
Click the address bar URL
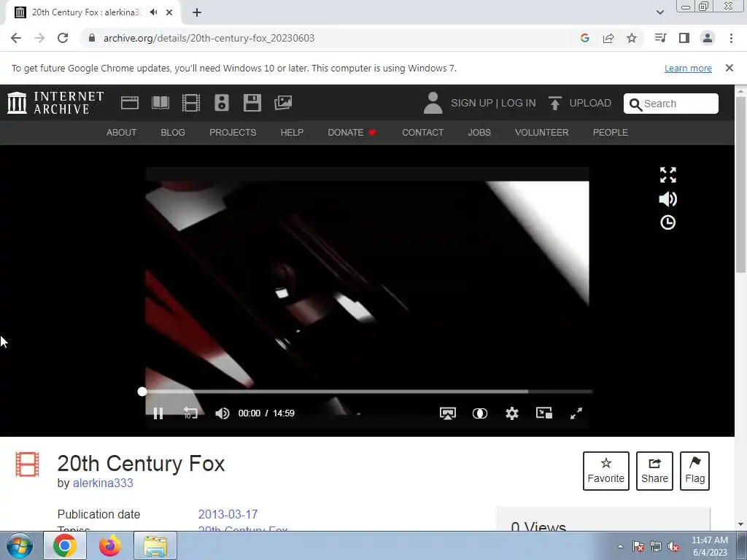(209, 38)
